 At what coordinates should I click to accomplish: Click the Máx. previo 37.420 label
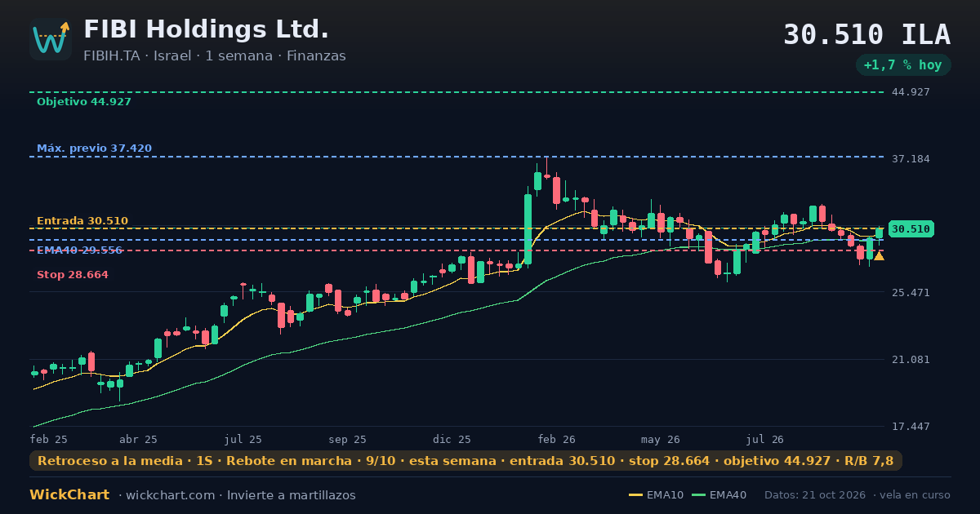pyautogui.click(x=94, y=148)
